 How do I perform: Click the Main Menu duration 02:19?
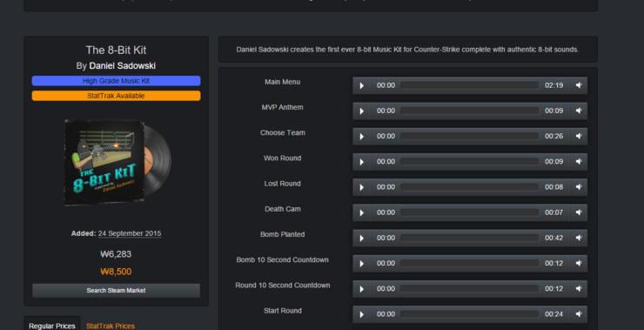pyautogui.click(x=554, y=85)
